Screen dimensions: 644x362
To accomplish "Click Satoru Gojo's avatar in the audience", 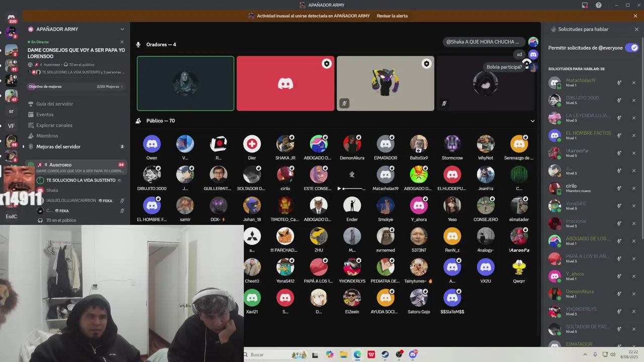I will [419, 298].
